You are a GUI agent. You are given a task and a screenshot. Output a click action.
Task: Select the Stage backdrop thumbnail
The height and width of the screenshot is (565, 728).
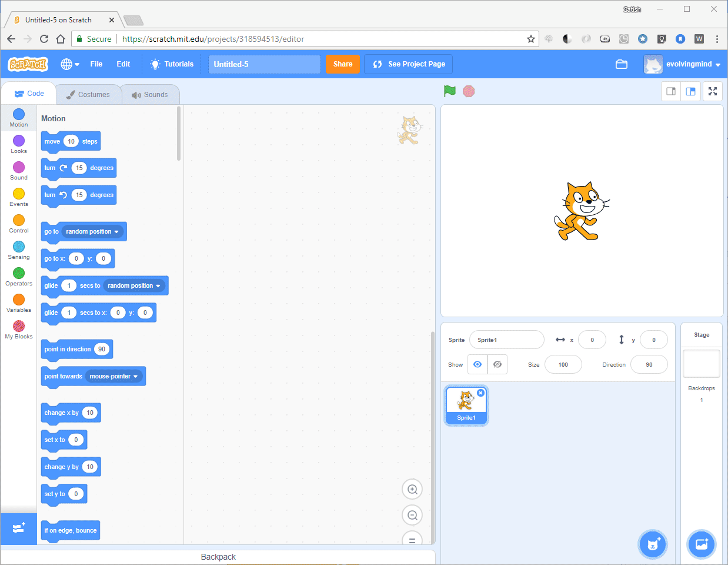(x=702, y=364)
